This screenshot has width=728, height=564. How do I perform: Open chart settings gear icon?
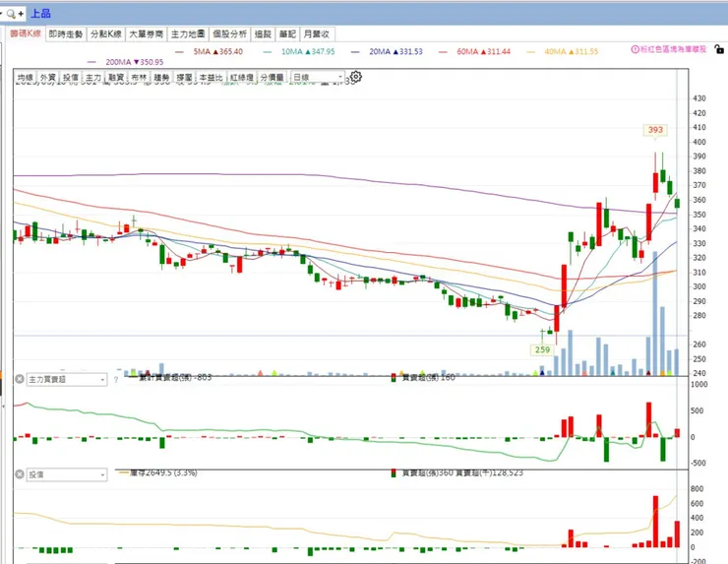click(356, 77)
